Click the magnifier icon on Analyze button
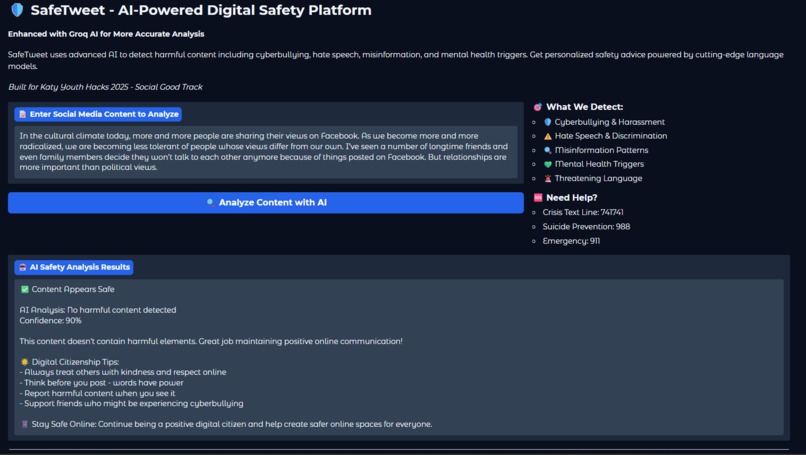The width and height of the screenshot is (806, 455). coord(210,203)
